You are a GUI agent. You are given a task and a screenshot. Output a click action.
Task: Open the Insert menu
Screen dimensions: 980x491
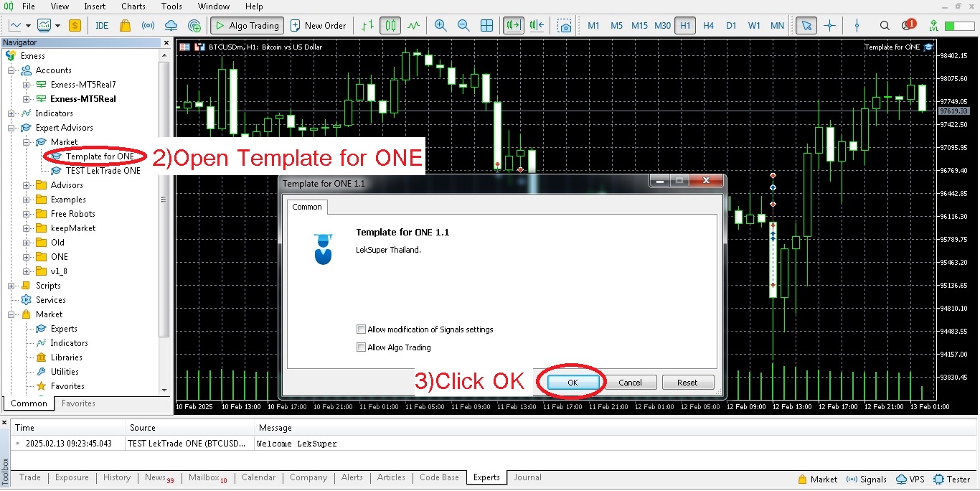tap(95, 6)
